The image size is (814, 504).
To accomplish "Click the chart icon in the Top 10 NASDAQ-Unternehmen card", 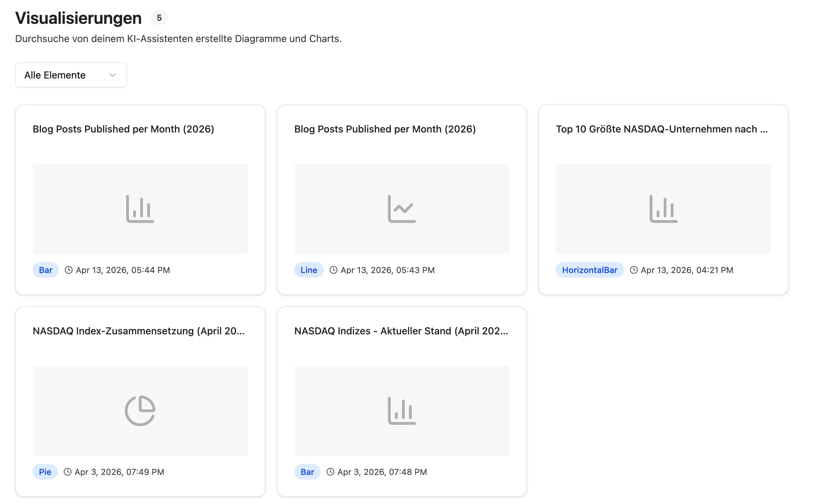I will 663,209.
